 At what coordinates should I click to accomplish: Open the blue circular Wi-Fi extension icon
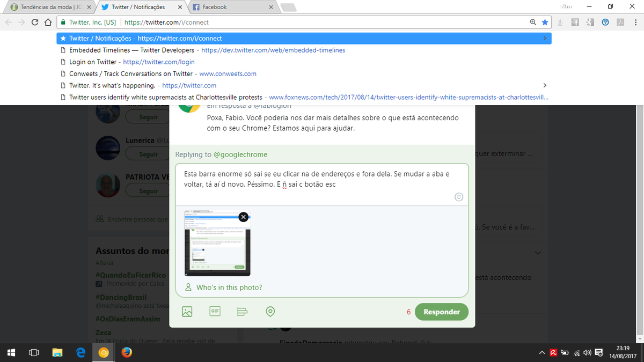pyautogui.click(x=605, y=23)
